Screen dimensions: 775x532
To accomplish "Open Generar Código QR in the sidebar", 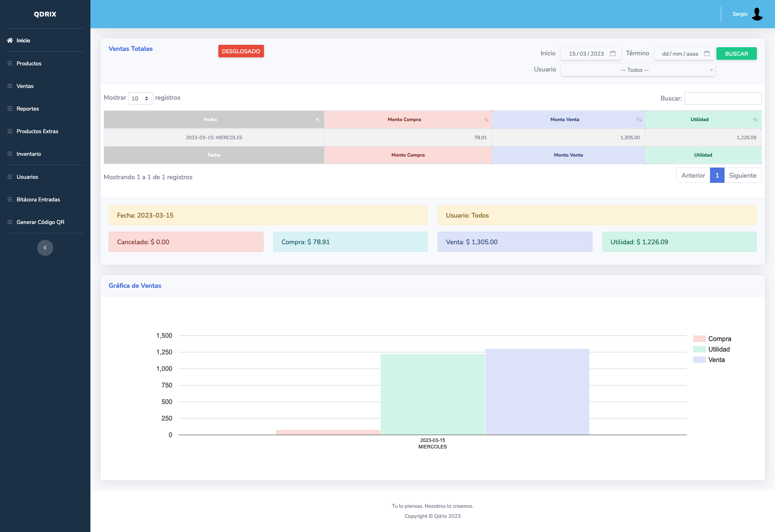I will coord(40,222).
